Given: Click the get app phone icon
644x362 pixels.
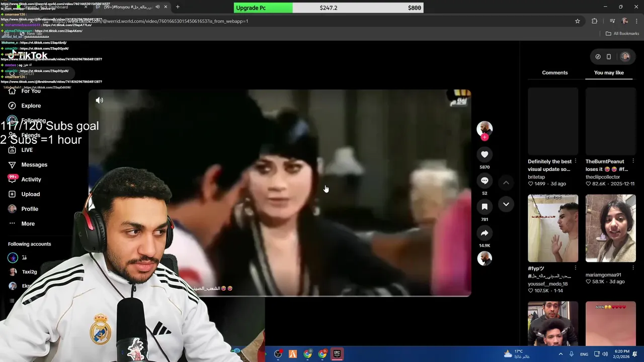Looking at the screenshot, I should point(609,57).
